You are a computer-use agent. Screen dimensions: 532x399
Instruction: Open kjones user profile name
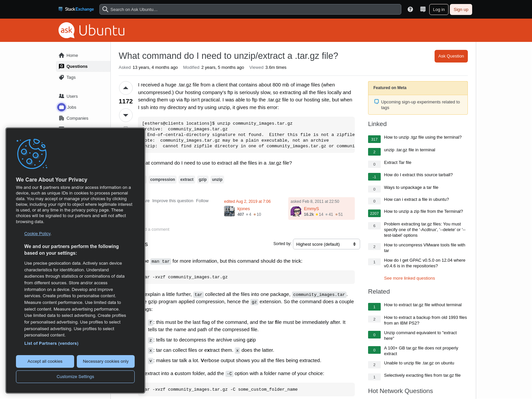coord(243,209)
